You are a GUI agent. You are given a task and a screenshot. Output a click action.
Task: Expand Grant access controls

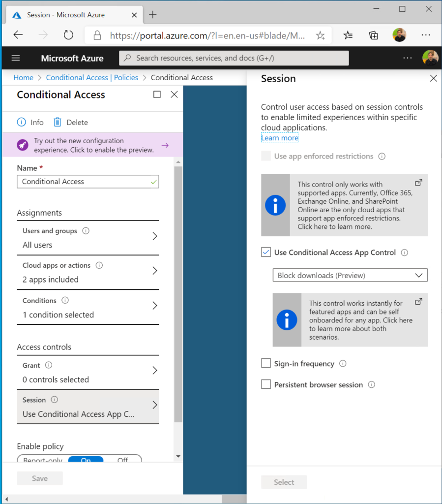(x=88, y=372)
